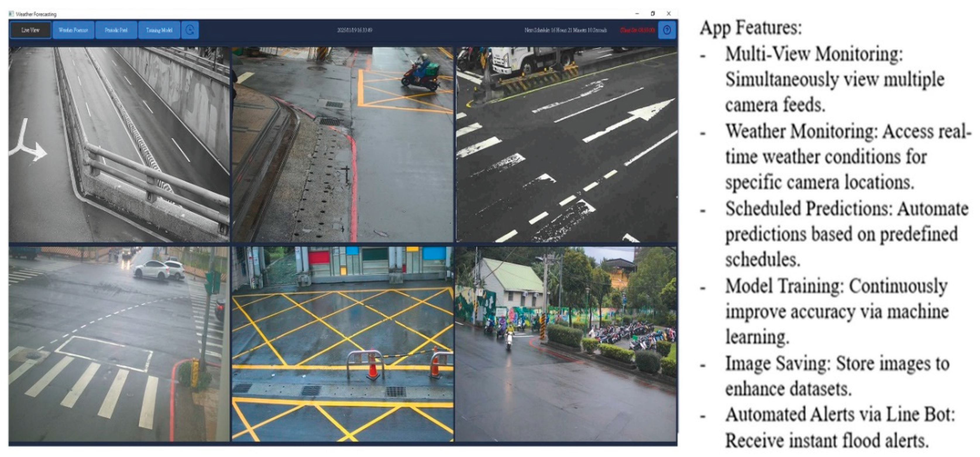Select the green-roof house street camera feed
This screenshot has height=457, width=980.
(x=566, y=344)
